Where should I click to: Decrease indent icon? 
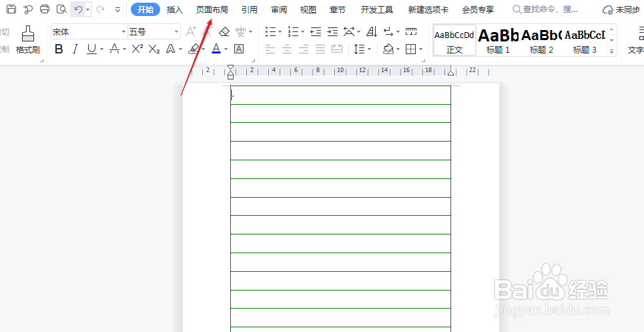(x=316, y=31)
